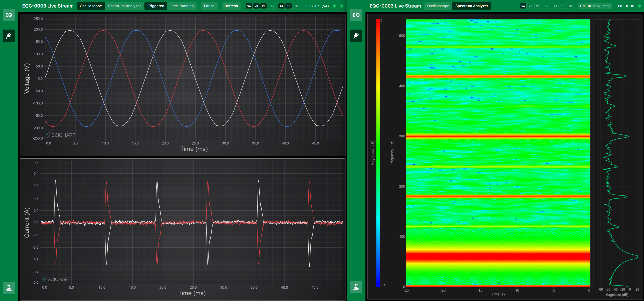644x301 pixels.
Task: Toggle VA channel in right spectrum window
Action: tap(523, 6)
